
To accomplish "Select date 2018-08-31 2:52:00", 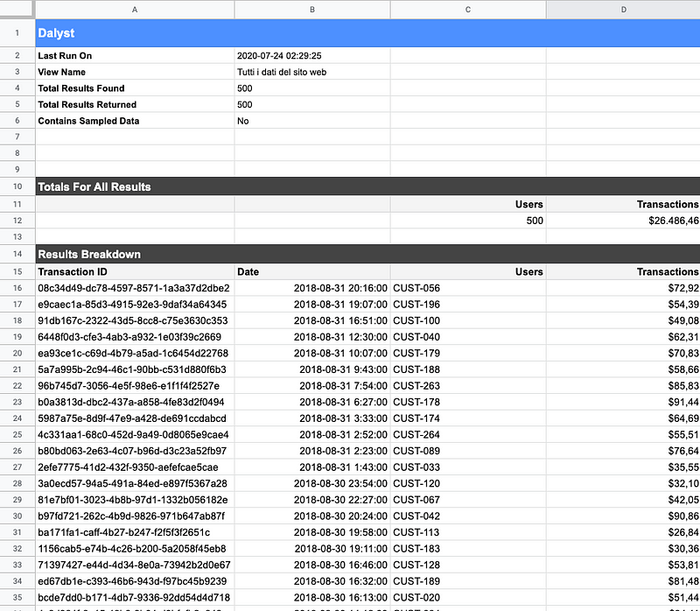I will click(312, 434).
